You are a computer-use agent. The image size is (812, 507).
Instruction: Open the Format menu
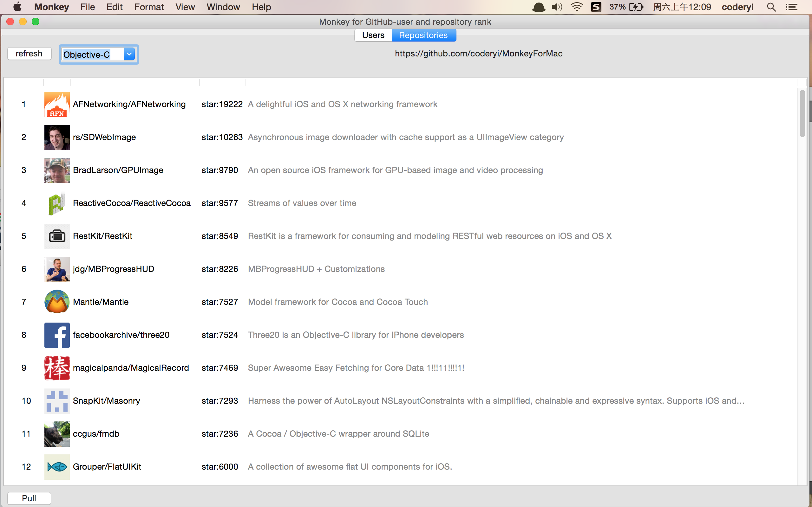[x=149, y=7]
